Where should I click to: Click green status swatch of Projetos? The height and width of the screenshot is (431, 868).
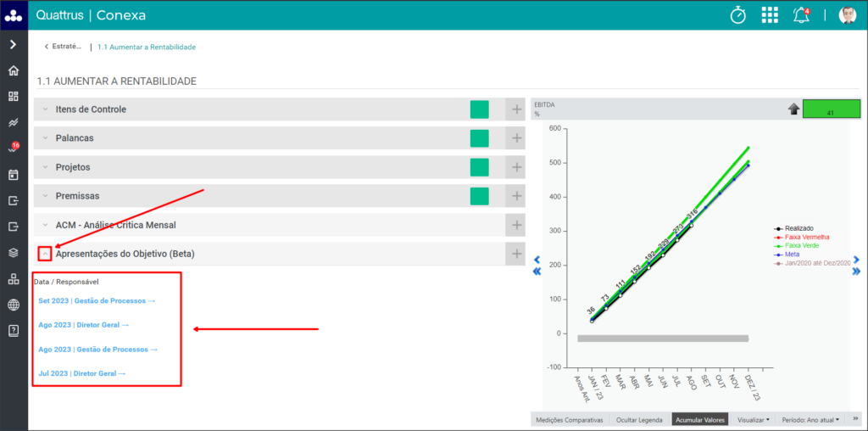480,167
